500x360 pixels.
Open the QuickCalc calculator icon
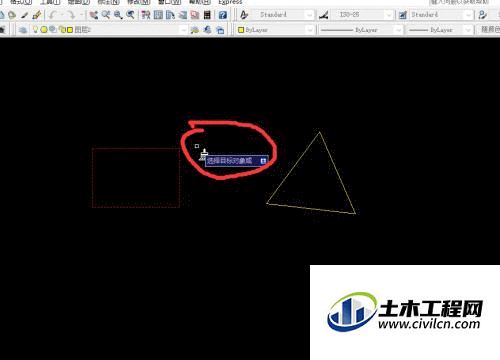pyautogui.click(x=207, y=15)
